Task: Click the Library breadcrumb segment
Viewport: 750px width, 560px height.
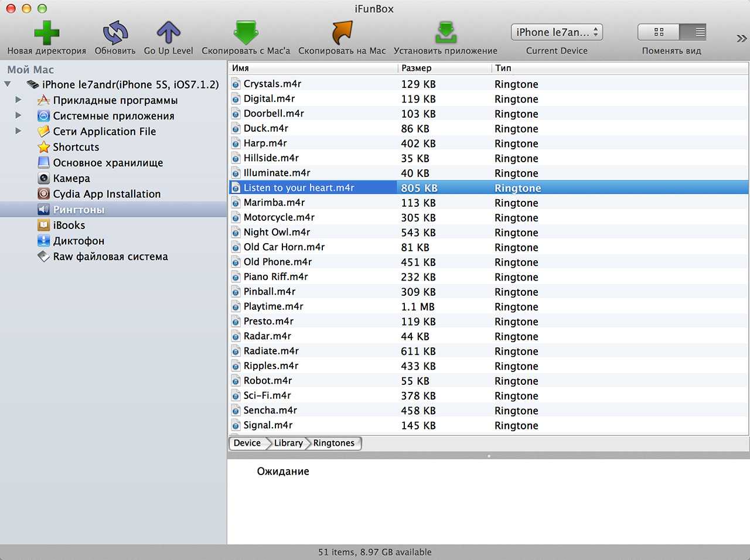Action: (288, 443)
